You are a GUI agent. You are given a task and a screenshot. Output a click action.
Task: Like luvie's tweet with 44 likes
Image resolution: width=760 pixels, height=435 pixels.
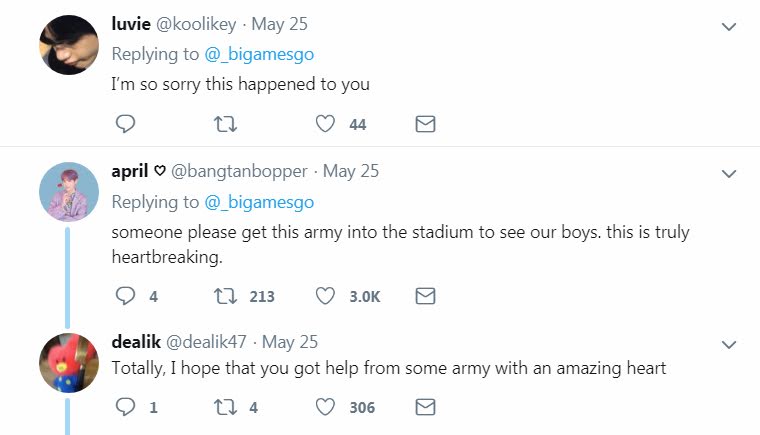pyautogui.click(x=324, y=124)
